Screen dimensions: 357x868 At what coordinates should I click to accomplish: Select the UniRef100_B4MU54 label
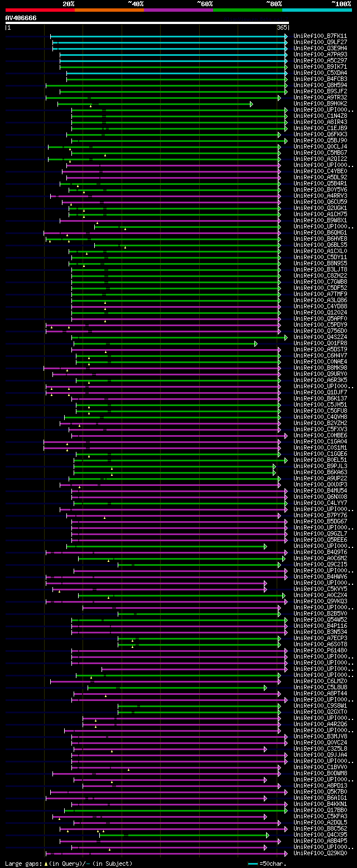(x=320, y=490)
